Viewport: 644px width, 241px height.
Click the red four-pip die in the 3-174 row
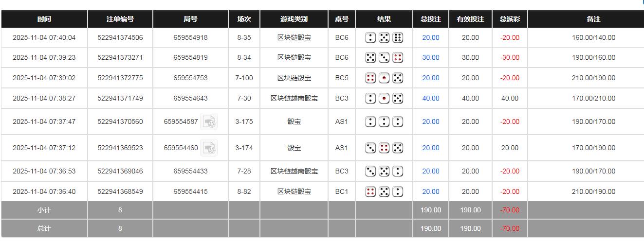click(384, 148)
